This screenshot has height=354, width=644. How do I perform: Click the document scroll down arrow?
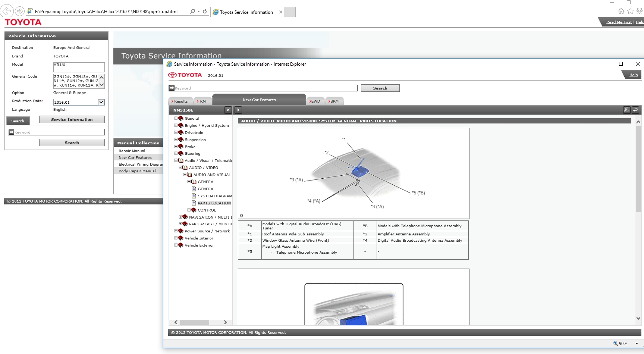(638, 318)
